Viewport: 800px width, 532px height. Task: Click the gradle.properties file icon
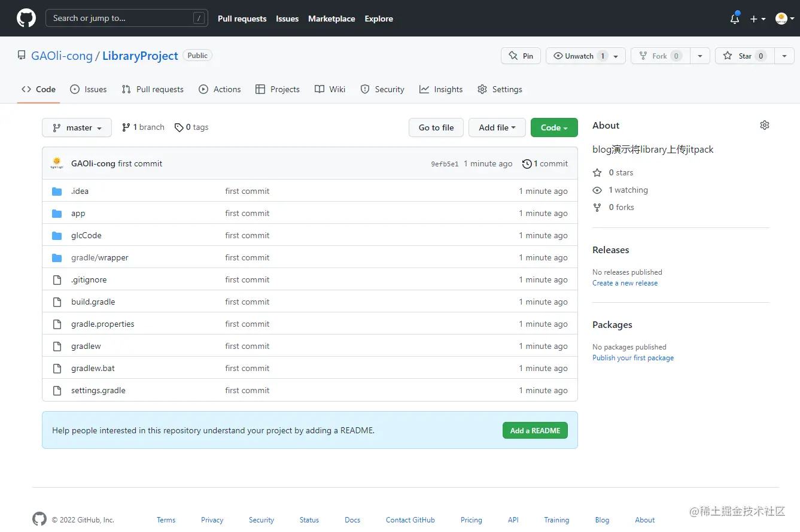pyautogui.click(x=57, y=324)
